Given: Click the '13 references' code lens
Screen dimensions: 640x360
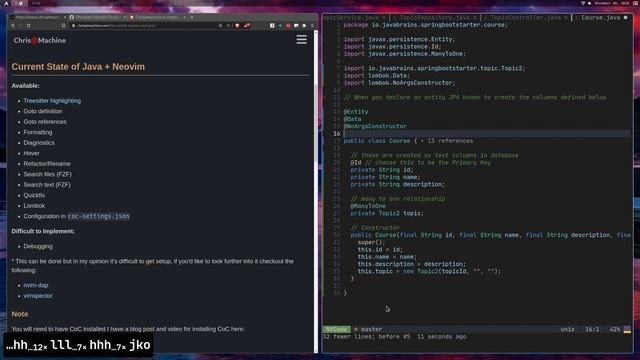Looking at the screenshot, I should (x=450, y=141).
